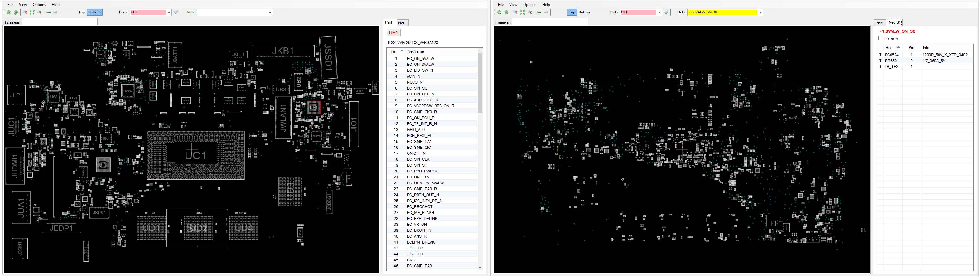
Task: Open Options menu in left window
Action: tap(39, 5)
